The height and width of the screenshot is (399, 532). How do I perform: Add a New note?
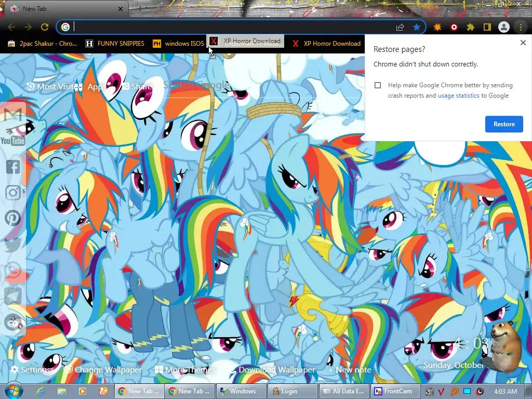(350, 369)
